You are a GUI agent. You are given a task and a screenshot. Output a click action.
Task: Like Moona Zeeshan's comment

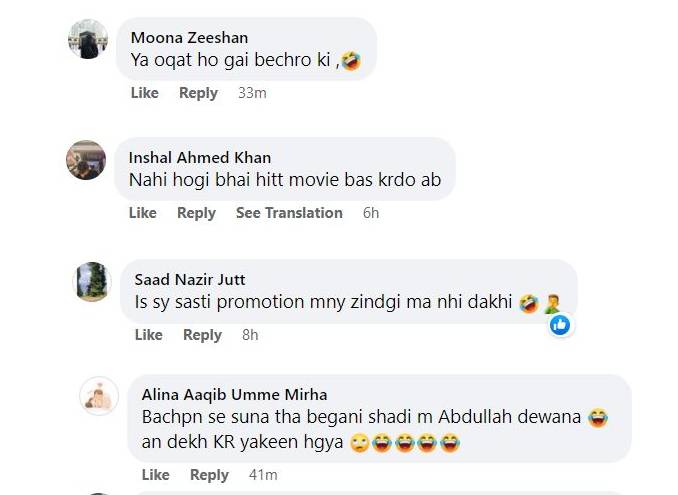click(x=145, y=93)
